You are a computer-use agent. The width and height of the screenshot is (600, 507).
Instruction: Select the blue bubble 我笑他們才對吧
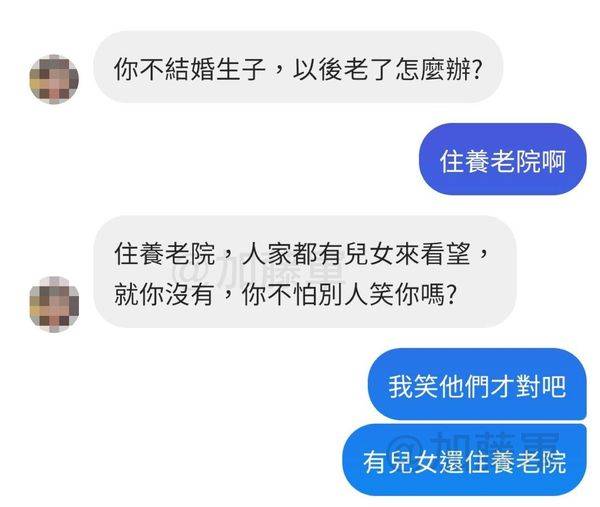coord(477,384)
